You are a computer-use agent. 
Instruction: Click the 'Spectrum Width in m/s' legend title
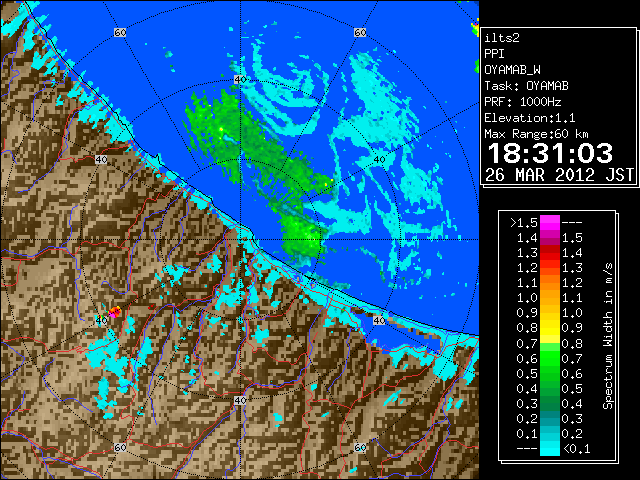(x=608, y=336)
